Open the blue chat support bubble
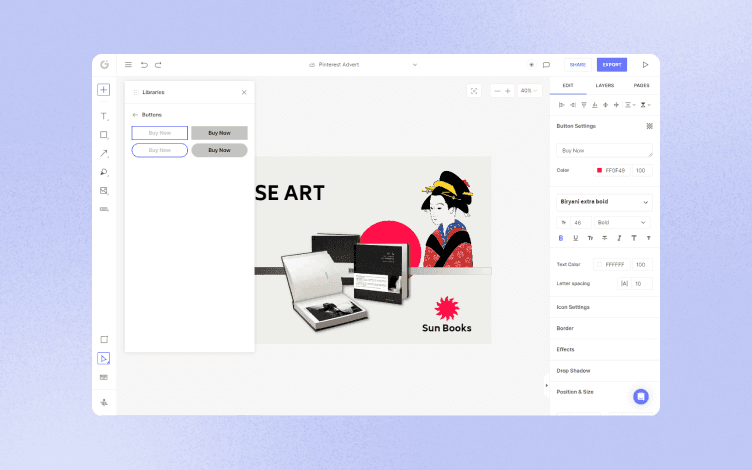Viewport: 752px width, 470px height. coord(641,397)
